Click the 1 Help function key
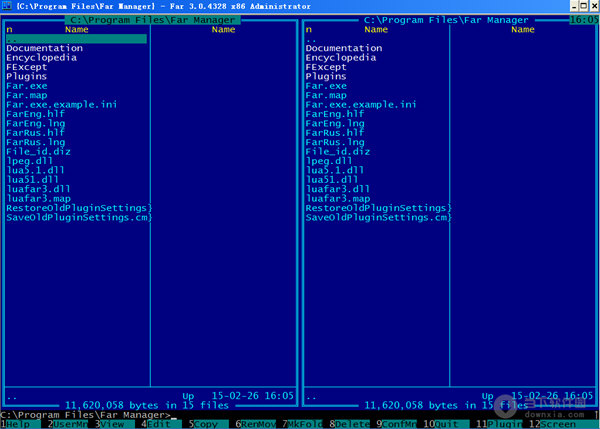This screenshot has height=429, width=600. click(x=21, y=424)
